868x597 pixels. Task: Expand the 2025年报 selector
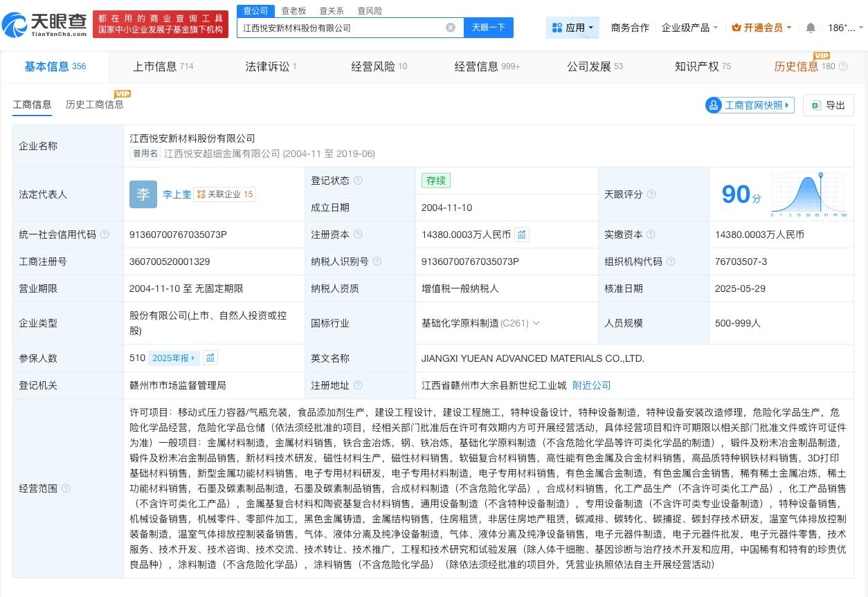[173, 358]
